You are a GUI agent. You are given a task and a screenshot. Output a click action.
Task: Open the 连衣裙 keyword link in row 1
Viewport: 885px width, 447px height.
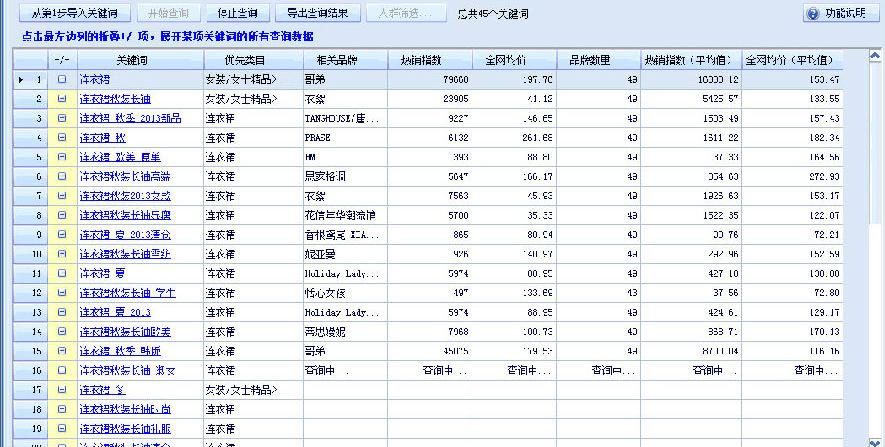point(94,79)
